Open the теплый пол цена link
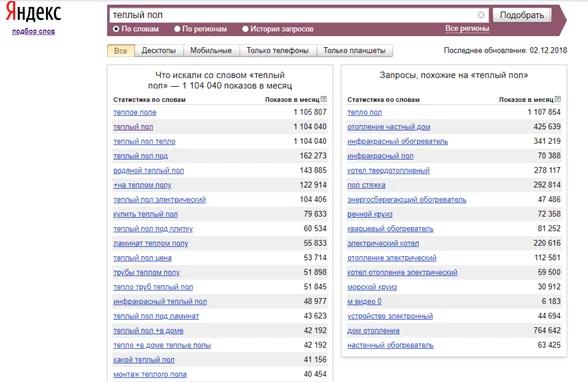 click(142, 258)
